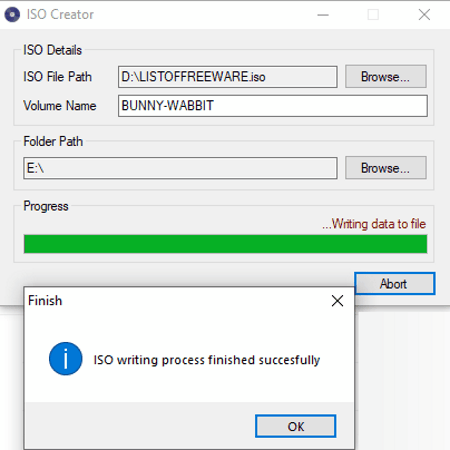Click the Abort button
The height and width of the screenshot is (450, 450).
pos(395,284)
